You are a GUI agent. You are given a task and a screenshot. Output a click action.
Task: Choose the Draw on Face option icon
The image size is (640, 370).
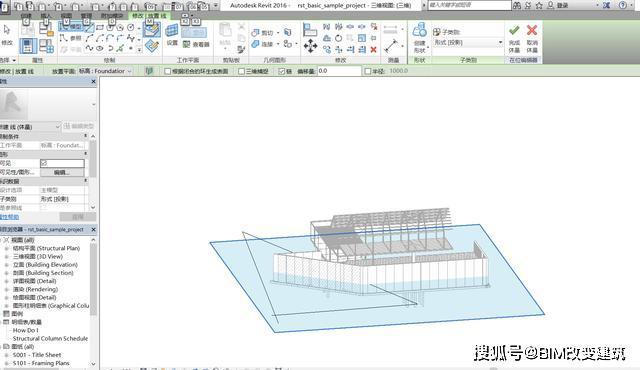[151, 30]
